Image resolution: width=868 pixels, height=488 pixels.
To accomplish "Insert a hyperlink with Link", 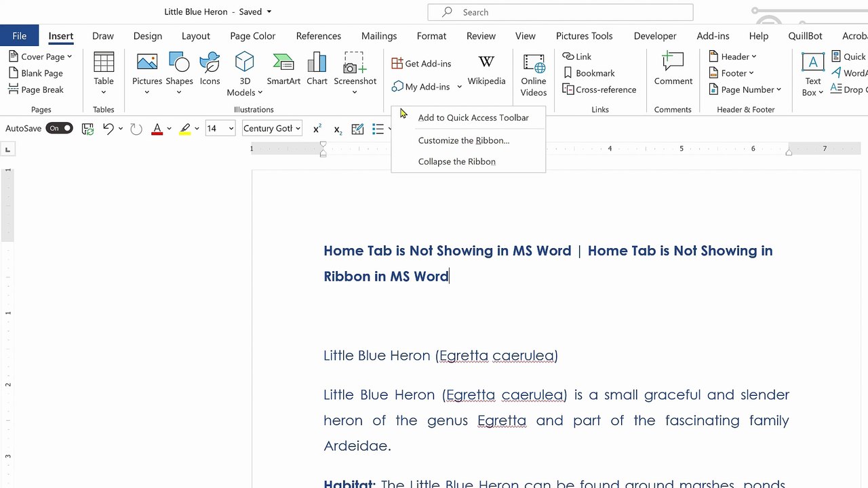I will tap(577, 57).
